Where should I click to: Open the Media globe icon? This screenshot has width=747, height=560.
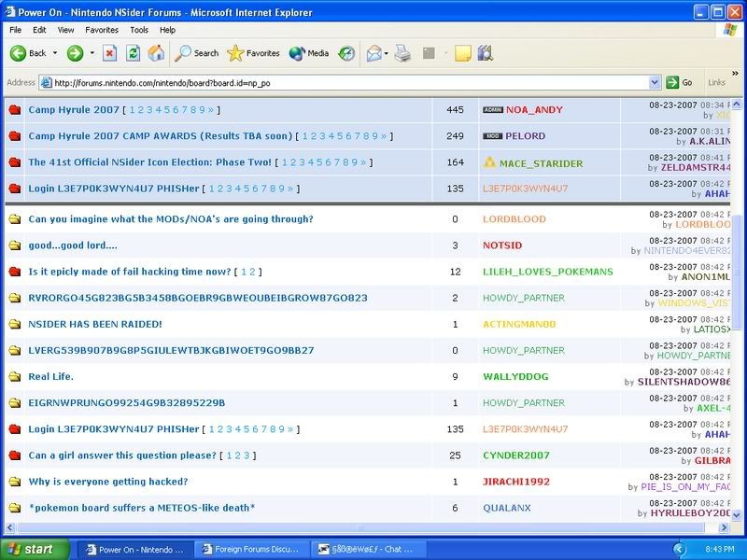297,53
